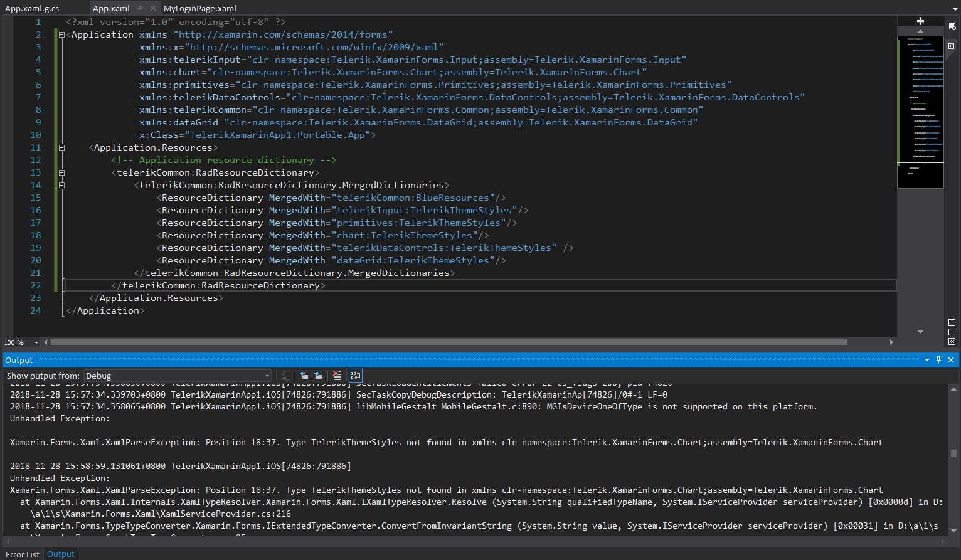Open the 'Show output from' Debug dropdown
This screenshot has width=961, height=560.
click(x=178, y=376)
